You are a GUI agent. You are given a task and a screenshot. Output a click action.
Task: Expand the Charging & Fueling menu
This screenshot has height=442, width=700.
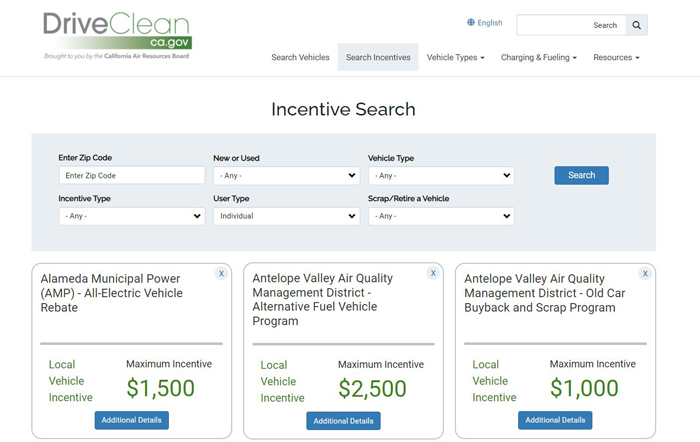pyautogui.click(x=539, y=57)
